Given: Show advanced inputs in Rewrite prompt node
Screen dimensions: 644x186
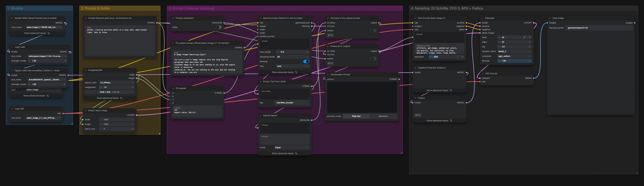Looking at the screenshot, I should pyautogui.click(x=284, y=72).
